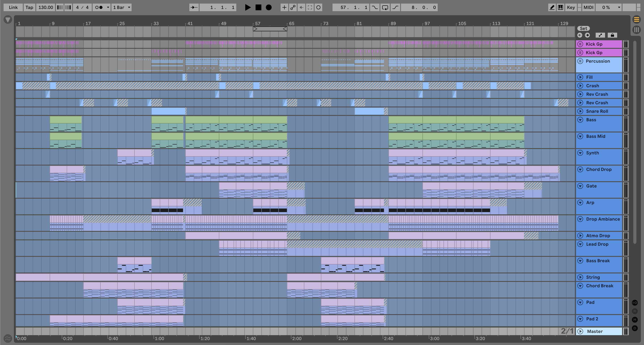This screenshot has height=345, width=644.
Task: Enable Draw Mode pencil icon
Action: [552, 8]
